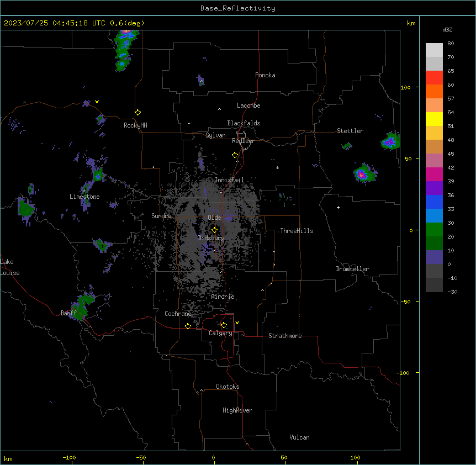476x465 pixels.
Task: Click the Lacombe town label
Action: tap(248, 105)
